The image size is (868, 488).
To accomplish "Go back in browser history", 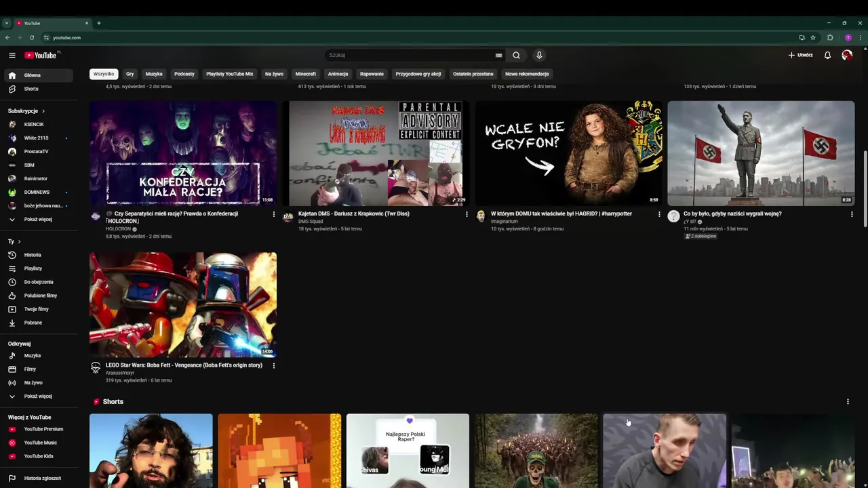I will tap(7, 37).
